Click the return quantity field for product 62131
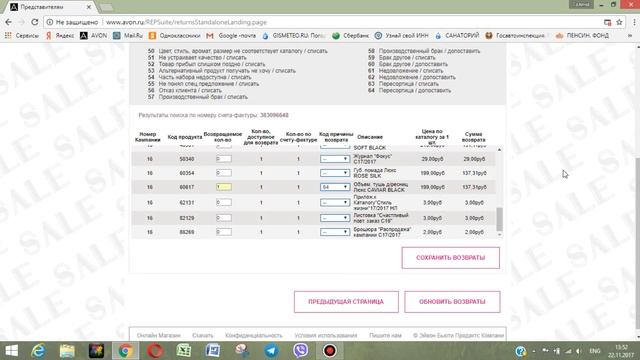This screenshot has height=360, width=640. 224,202
